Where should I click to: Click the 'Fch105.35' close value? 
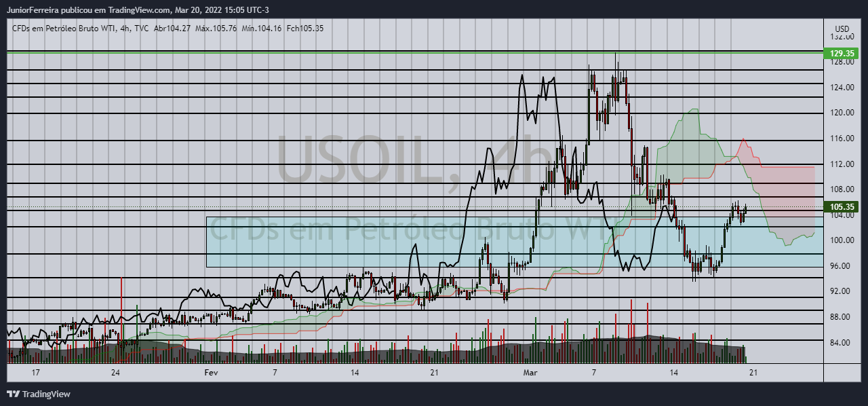click(305, 28)
